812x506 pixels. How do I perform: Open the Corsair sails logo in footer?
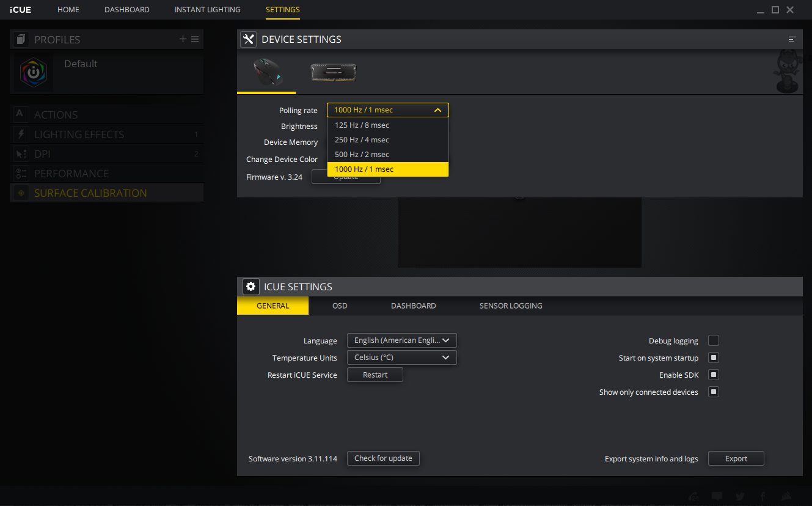(x=786, y=496)
